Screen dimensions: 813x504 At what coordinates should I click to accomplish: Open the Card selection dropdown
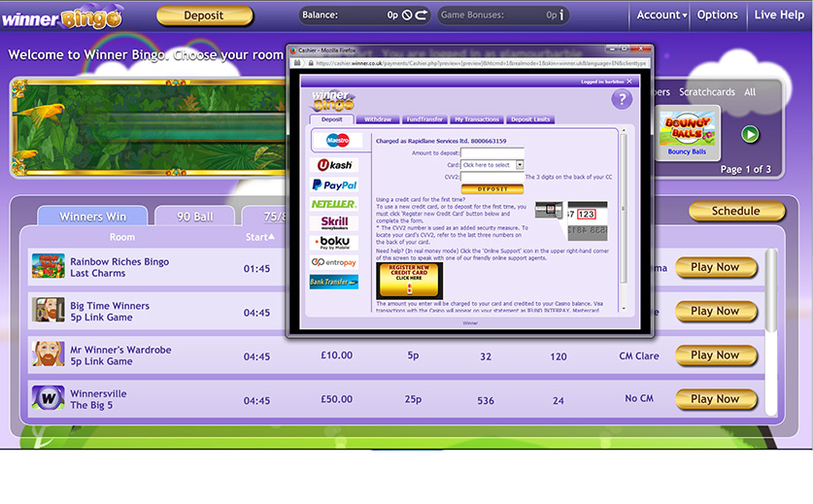[x=492, y=165]
